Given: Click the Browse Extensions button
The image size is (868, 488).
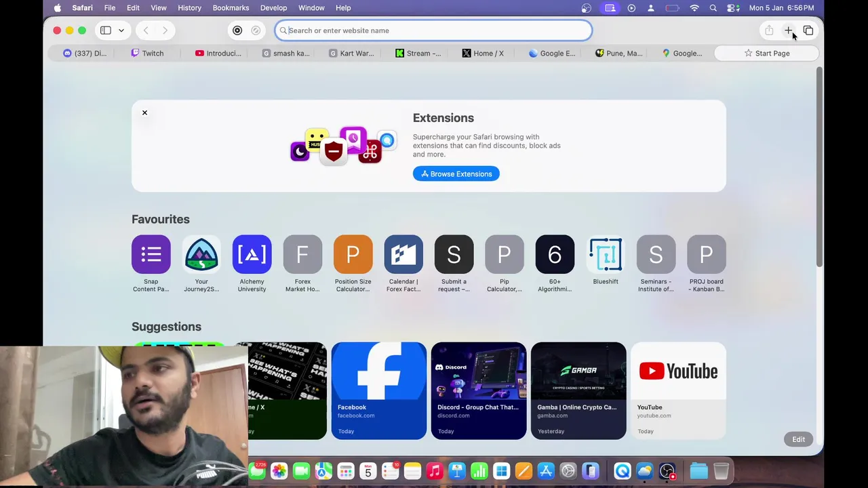Looking at the screenshot, I should point(456,174).
